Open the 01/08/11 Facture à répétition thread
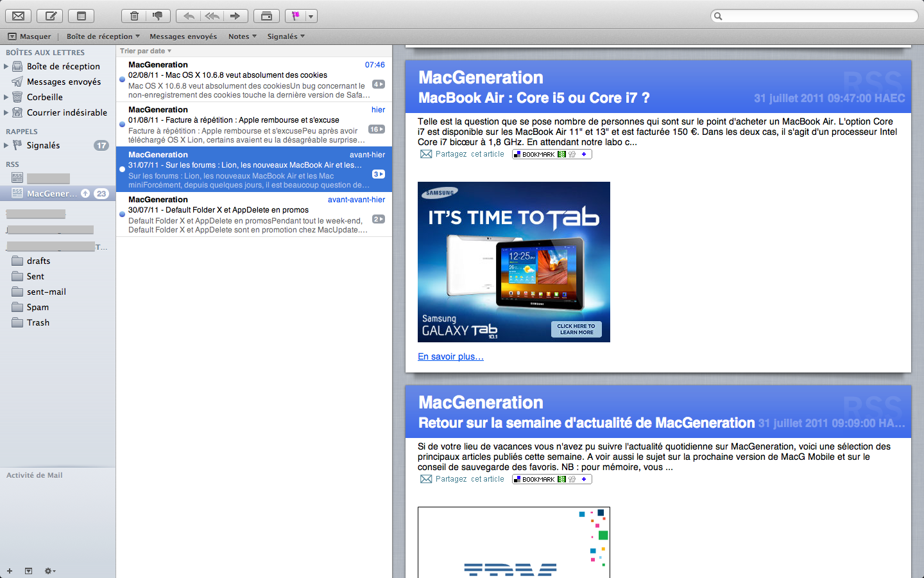The image size is (924, 578). [254, 125]
